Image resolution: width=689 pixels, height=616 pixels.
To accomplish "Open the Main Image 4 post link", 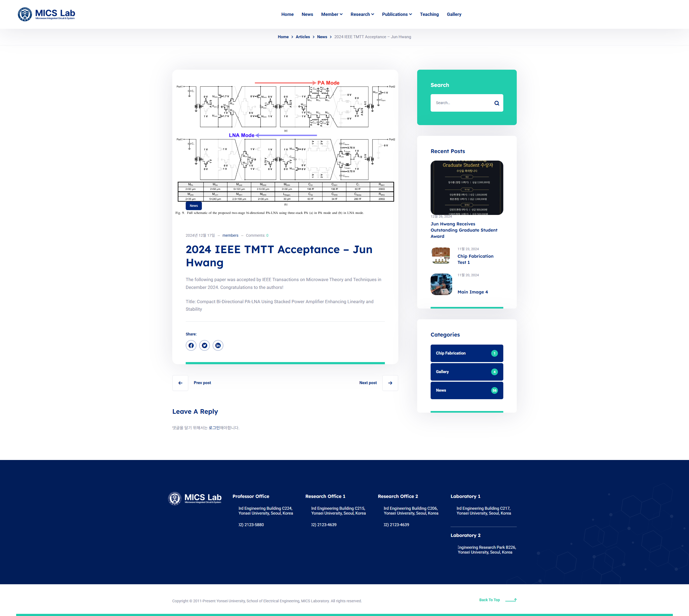I will [473, 292].
